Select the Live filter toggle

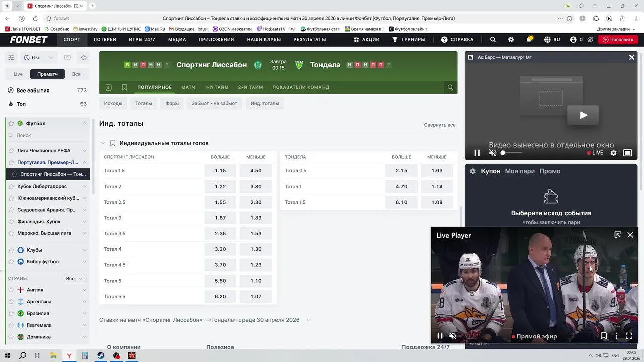tap(18, 74)
